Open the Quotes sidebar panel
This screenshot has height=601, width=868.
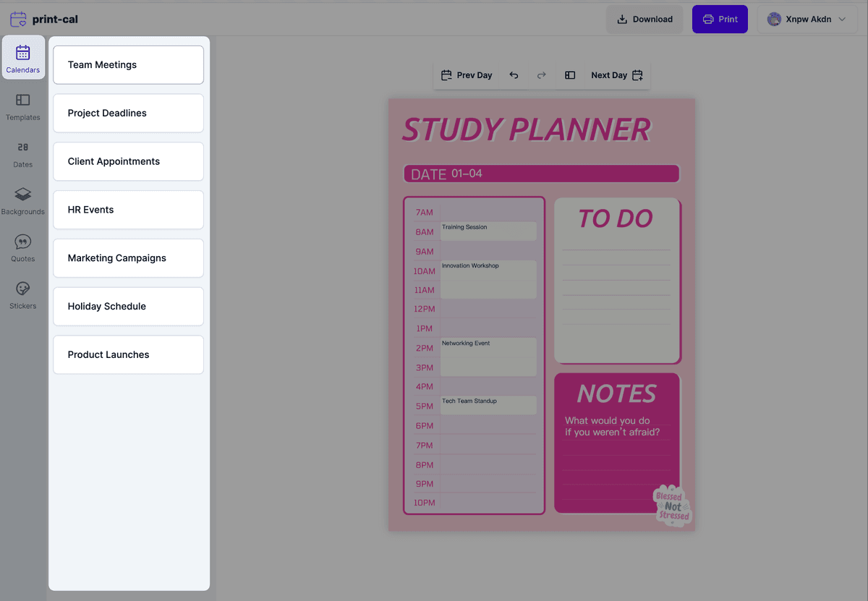23,248
